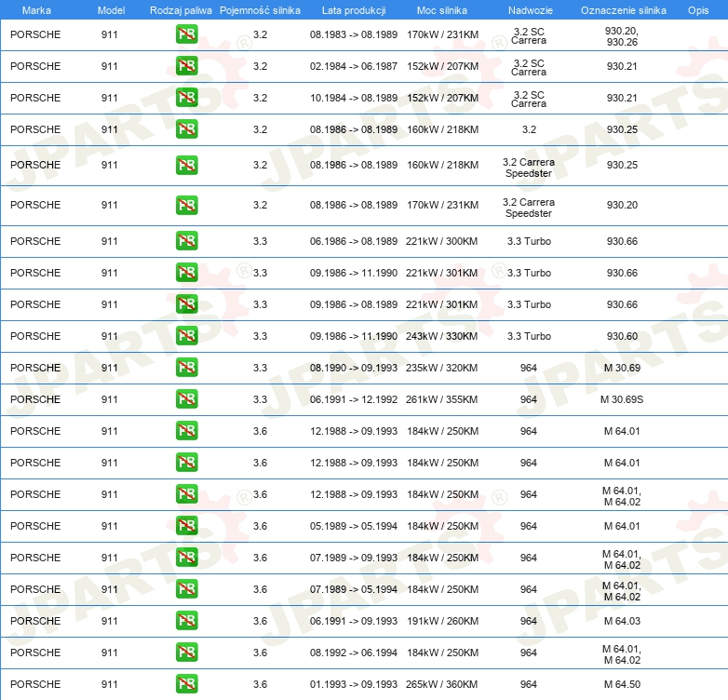Click the petrol icon for the 02.1984 -> 06.1987 row
The width and height of the screenshot is (728, 700).
(186, 66)
